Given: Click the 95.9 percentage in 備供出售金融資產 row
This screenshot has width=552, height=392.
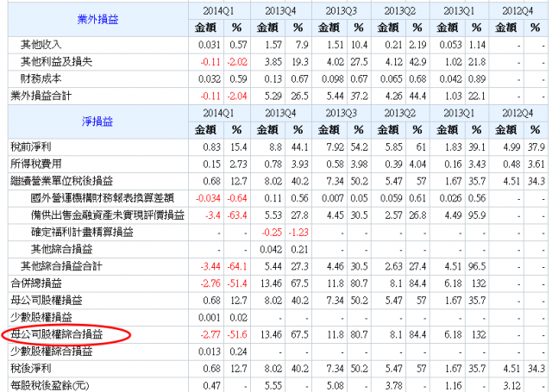Looking at the screenshot, I should point(477,215).
